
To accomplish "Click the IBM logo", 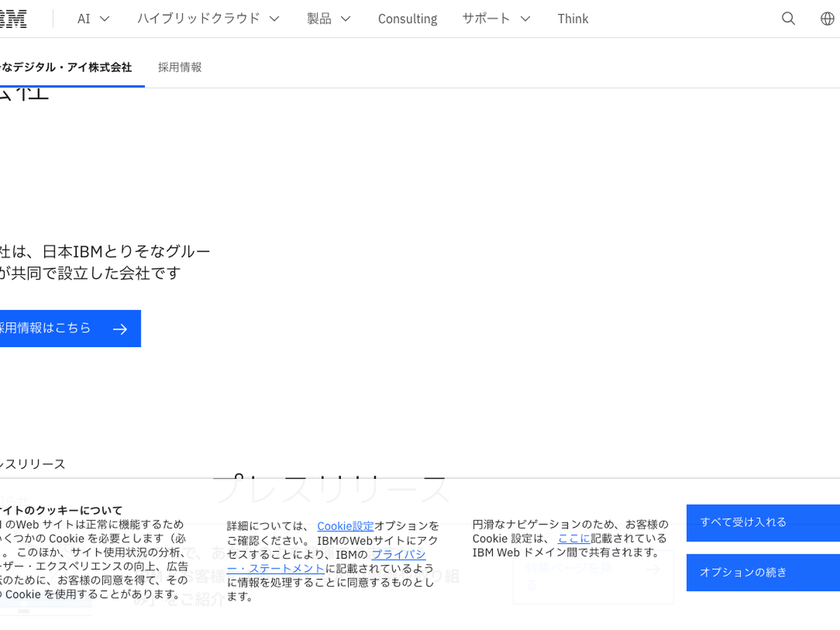I will coord(13,19).
